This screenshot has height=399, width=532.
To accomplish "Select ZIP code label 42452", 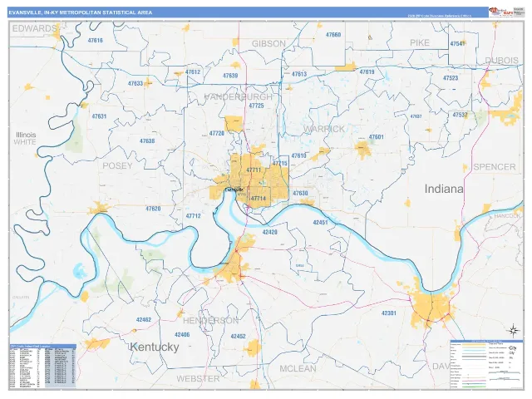I will point(238,336).
